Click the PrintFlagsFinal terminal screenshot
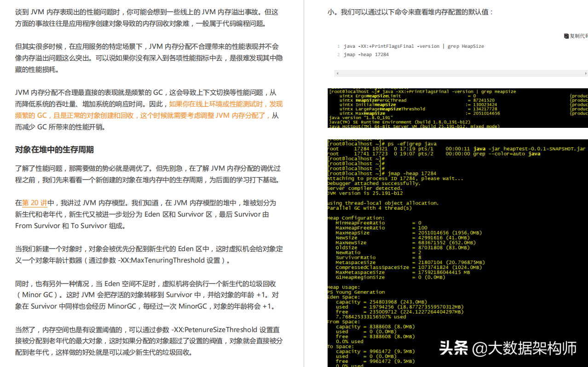588x367 pixels. (457, 108)
